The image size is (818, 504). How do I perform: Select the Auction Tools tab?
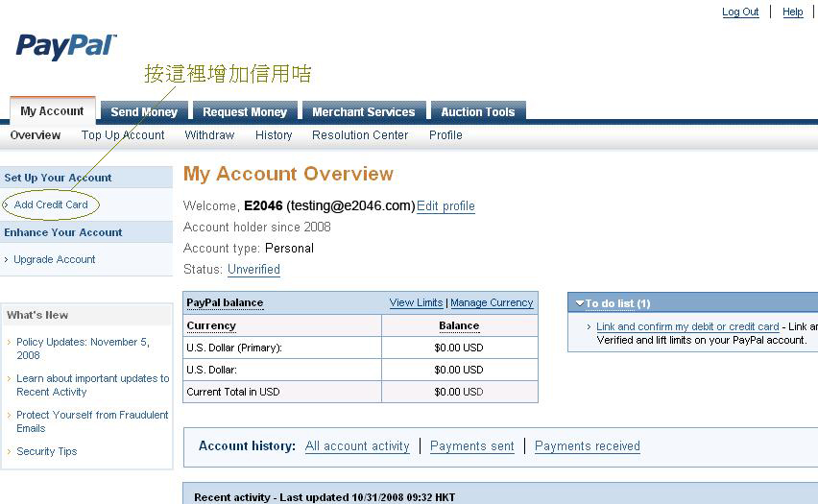(477, 112)
